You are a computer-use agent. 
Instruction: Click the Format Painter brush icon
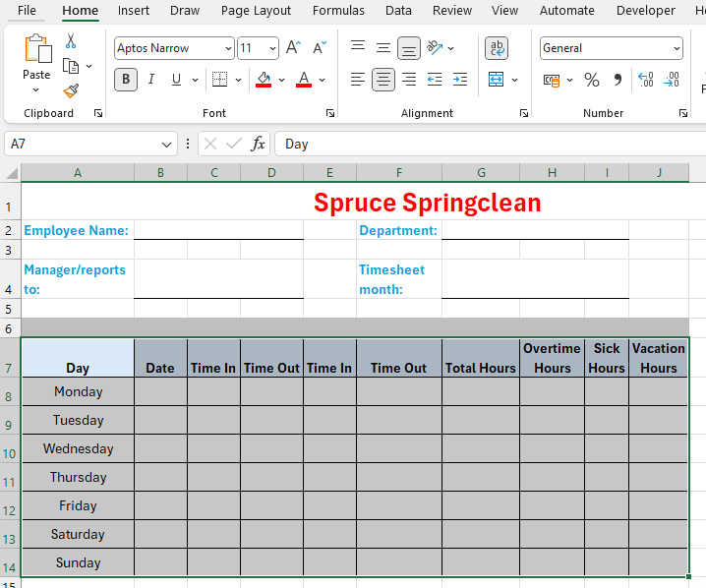[71, 90]
